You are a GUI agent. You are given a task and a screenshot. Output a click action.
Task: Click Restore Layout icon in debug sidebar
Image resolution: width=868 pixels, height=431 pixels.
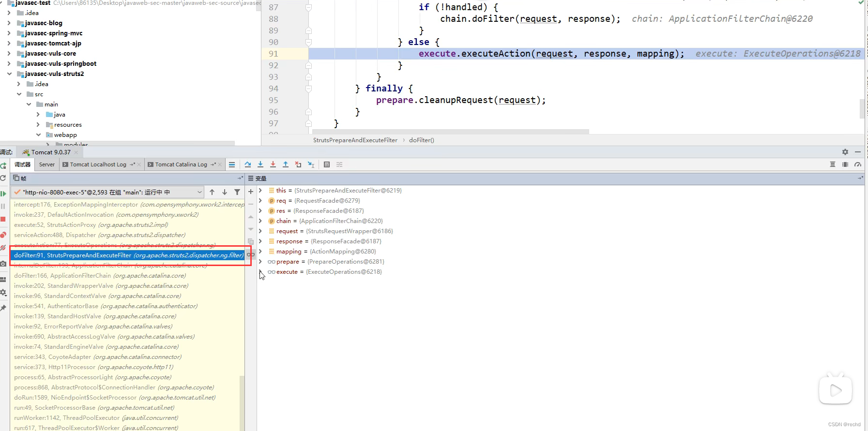click(3, 280)
